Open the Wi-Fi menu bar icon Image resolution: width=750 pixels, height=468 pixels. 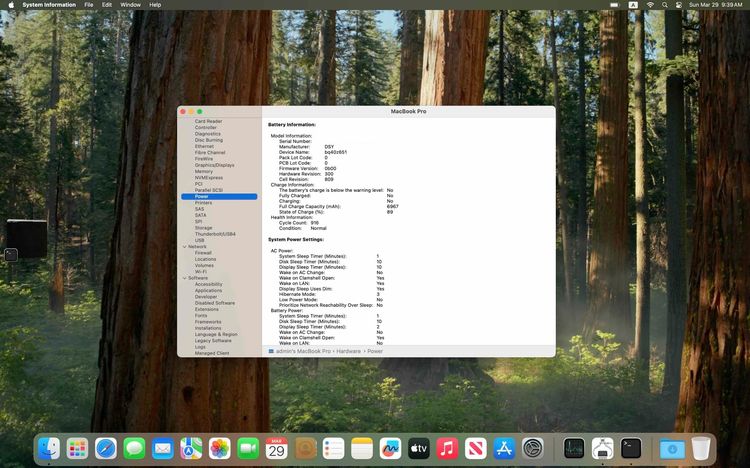(x=650, y=5)
